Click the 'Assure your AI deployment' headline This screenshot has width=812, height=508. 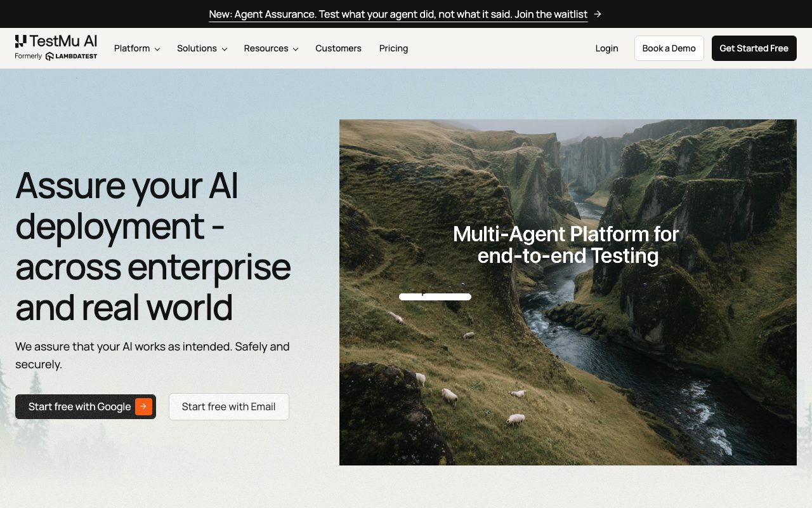coord(153,246)
